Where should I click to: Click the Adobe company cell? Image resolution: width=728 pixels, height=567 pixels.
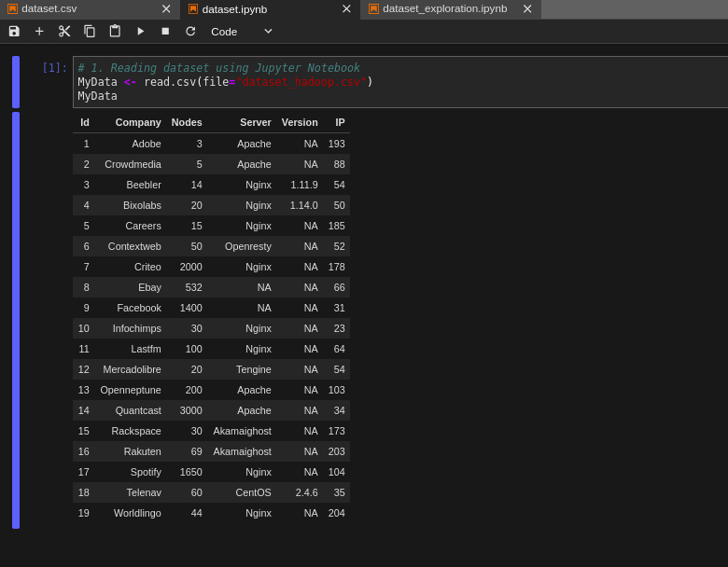[147, 144]
